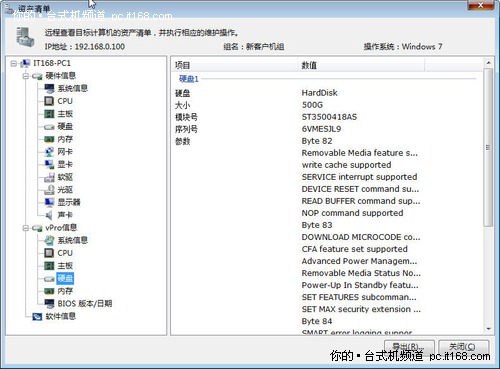This screenshot has height=369, width=500.
Task: Select 内存 icon under 硬件信息
Action: click(x=49, y=139)
